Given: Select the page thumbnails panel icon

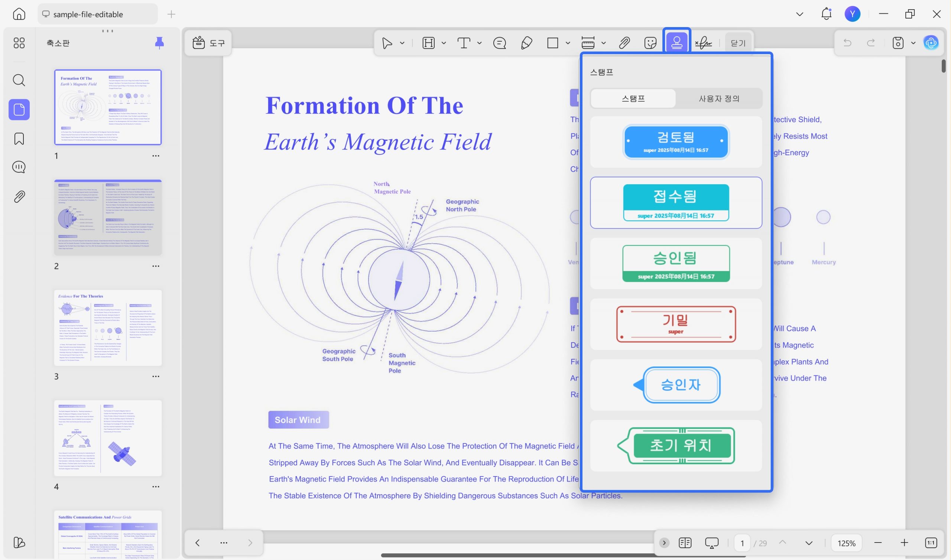Looking at the screenshot, I should (19, 110).
